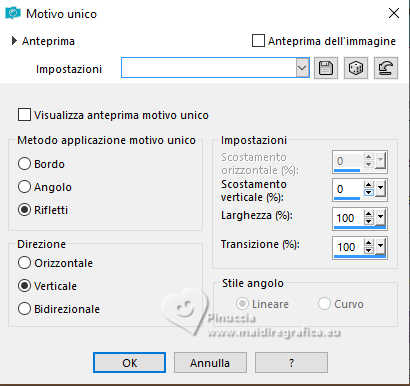Open the Transizione slider dropdown arrow
This screenshot has width=410, height=386.
(380, 247)
